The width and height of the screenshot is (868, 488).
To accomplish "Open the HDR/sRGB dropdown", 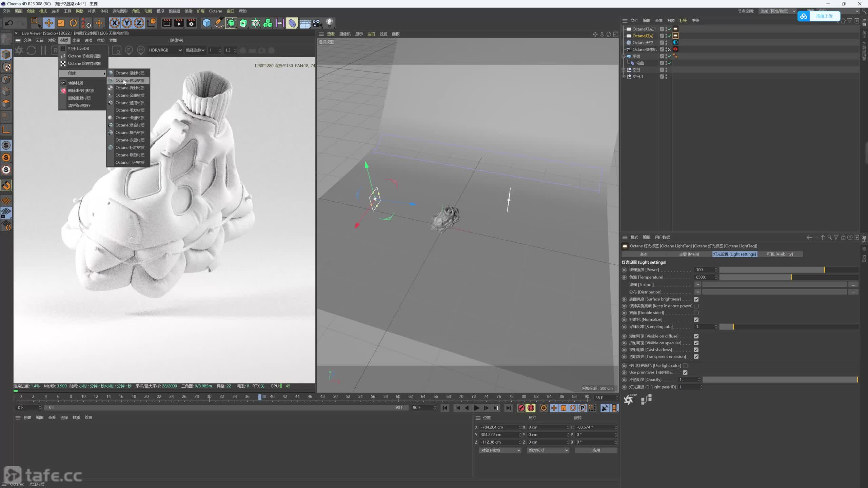I will tap(165, 50).
